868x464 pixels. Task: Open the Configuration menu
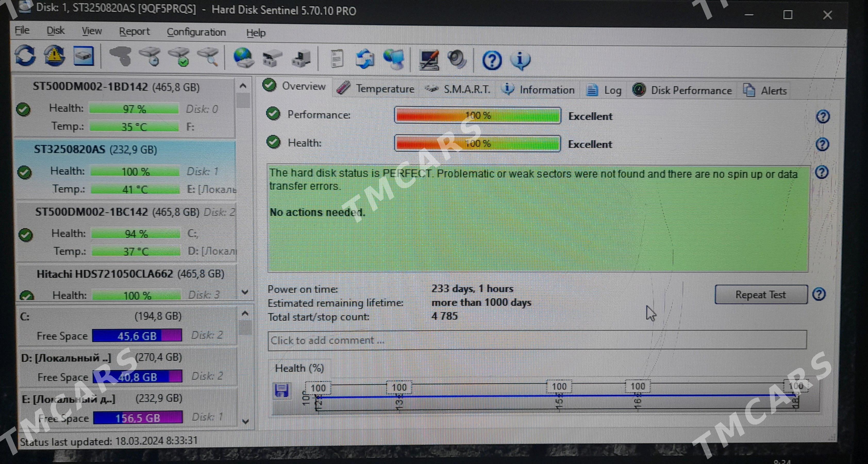pyautogui.click(x=196, y=32)
